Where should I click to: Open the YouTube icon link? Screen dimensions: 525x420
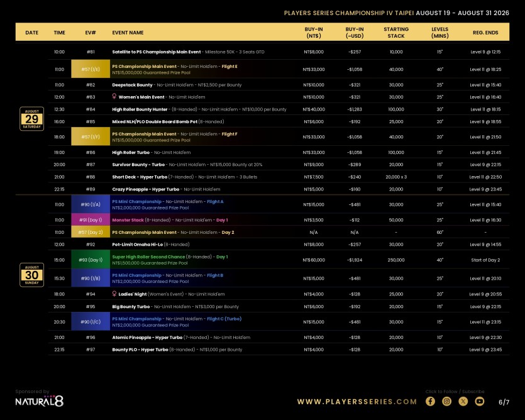point(480,401)
